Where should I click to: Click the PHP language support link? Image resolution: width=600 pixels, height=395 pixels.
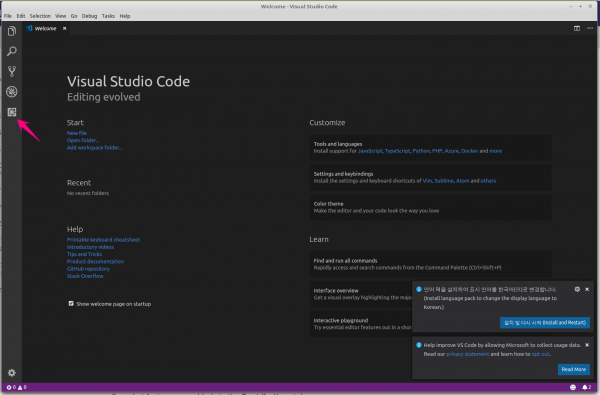point(437,151)
